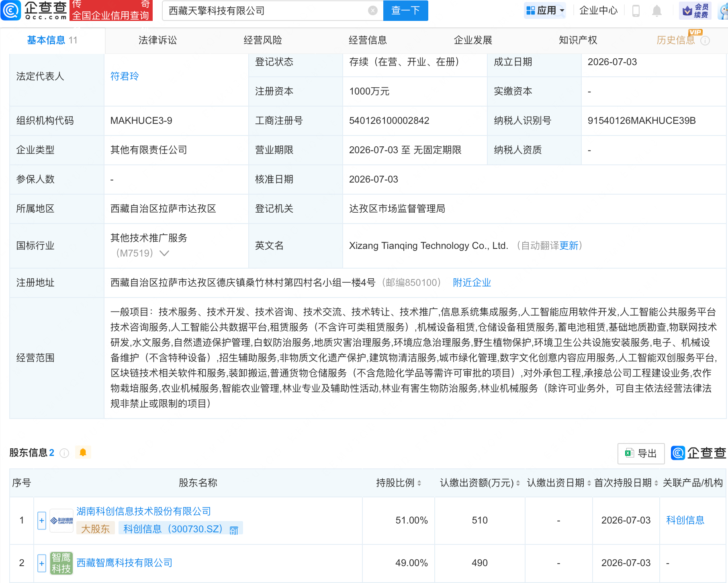Open the 知识产权 tab

click(578, 40)
